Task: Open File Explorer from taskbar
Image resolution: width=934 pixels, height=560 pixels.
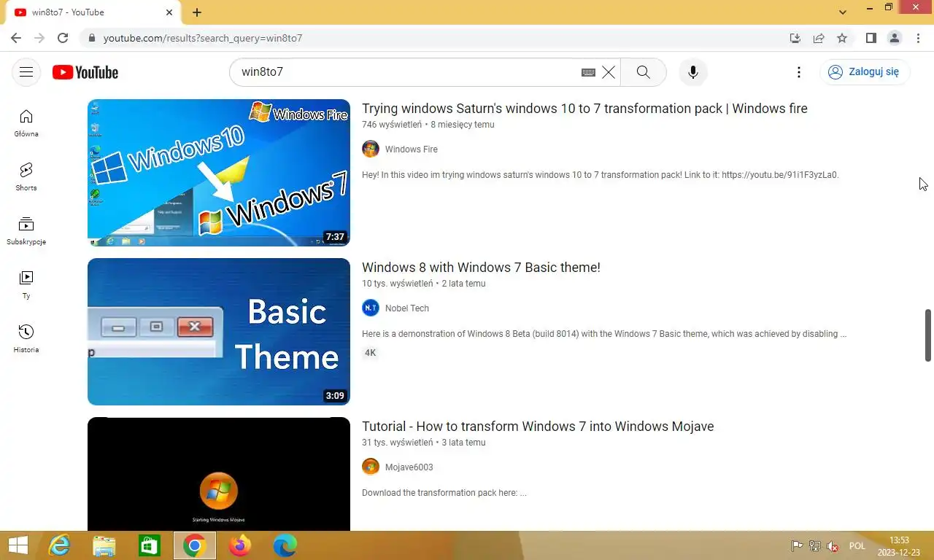Action: click(x=104, y=545)
